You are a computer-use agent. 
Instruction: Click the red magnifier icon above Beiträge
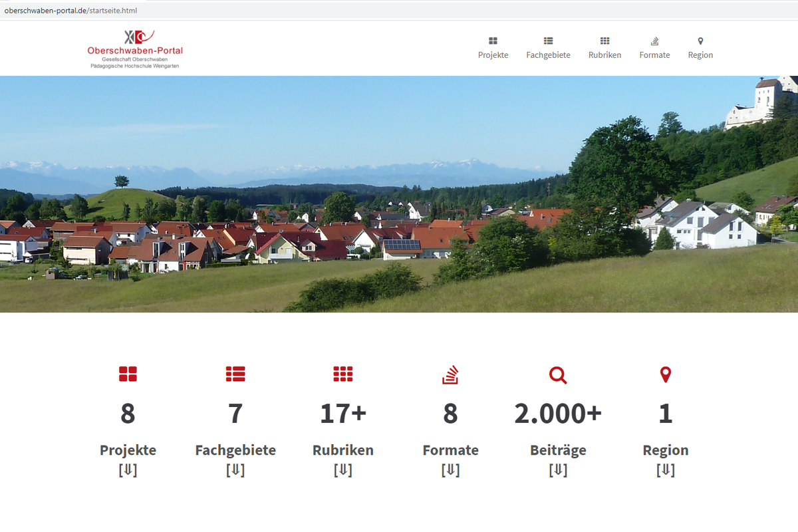click(x=558, y=375)
